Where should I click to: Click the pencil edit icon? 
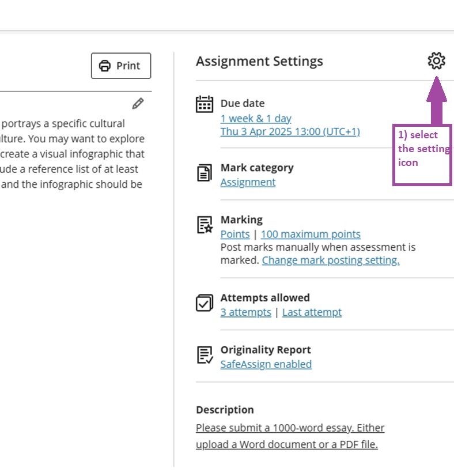138,104
